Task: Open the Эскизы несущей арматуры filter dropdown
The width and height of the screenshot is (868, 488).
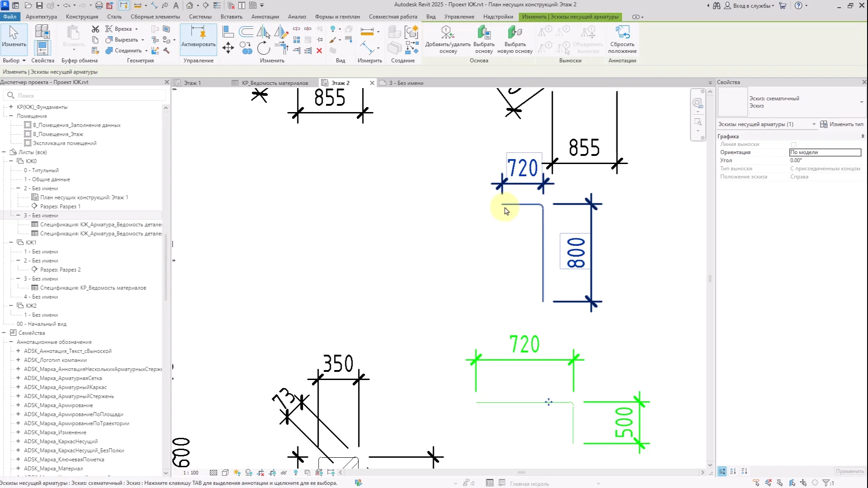Action: (814, 124)
